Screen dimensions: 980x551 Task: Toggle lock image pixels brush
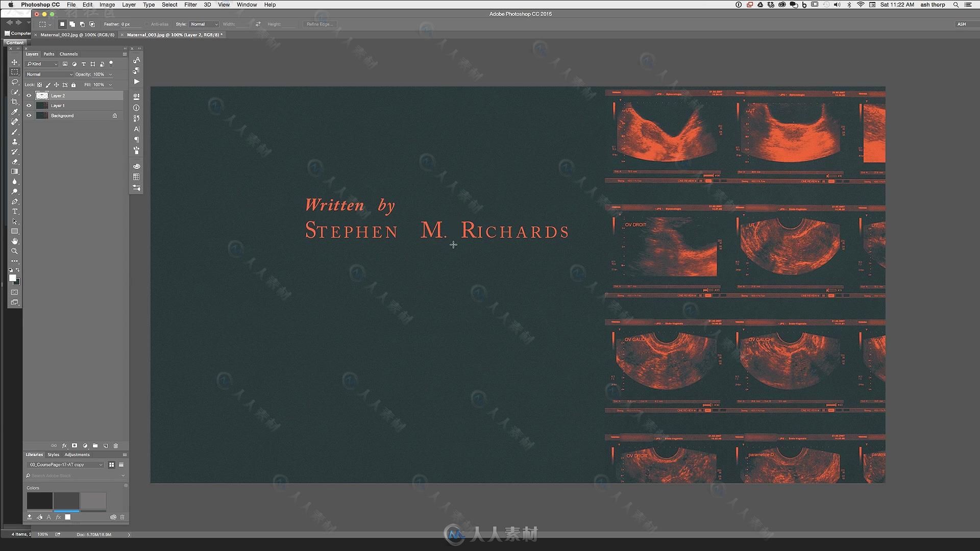[48, 85]
